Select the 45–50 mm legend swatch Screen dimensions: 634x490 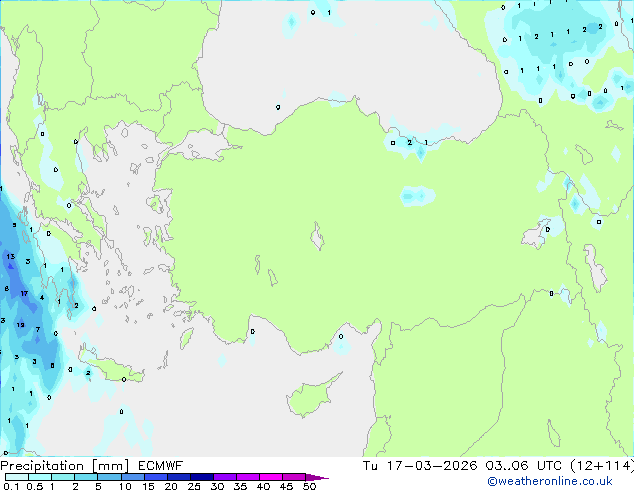click(x=294, y=477)
